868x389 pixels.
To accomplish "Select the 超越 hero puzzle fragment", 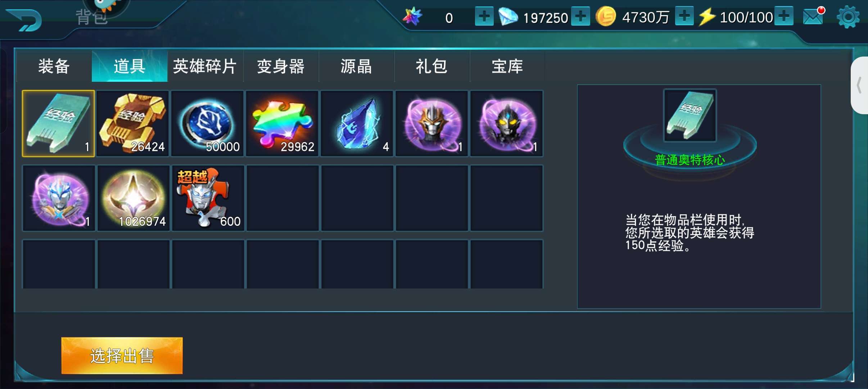I will [208, 198].
